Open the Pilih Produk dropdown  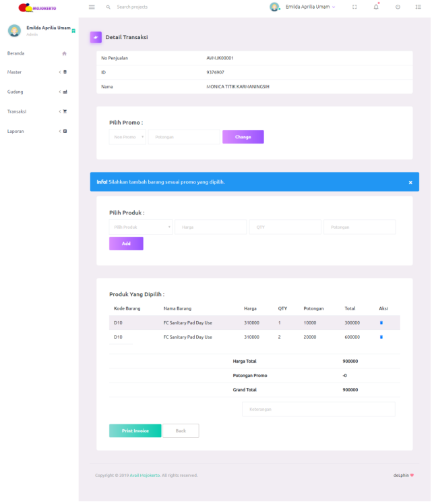pos(141,227)
